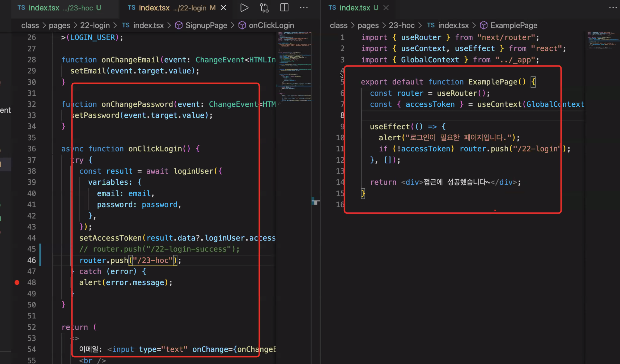This screenshot has width=620, height=364.
Task: Open pages breadcrumb in right editor
Action: click(x=368, y=25)
